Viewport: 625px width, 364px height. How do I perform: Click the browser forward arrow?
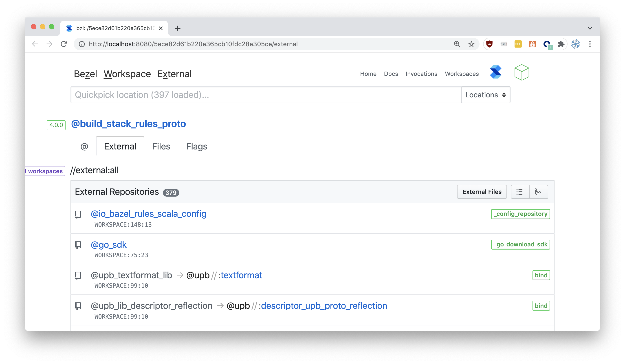49,44
